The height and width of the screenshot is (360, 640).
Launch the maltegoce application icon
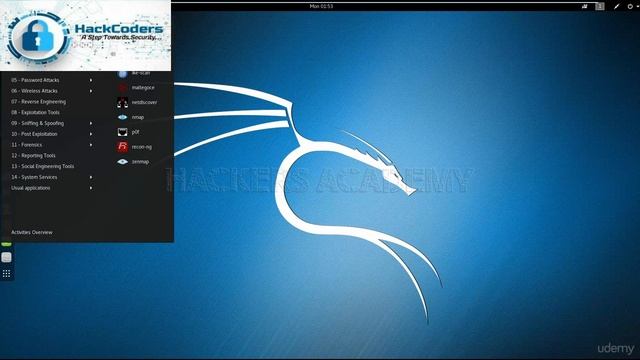[122, 88]
